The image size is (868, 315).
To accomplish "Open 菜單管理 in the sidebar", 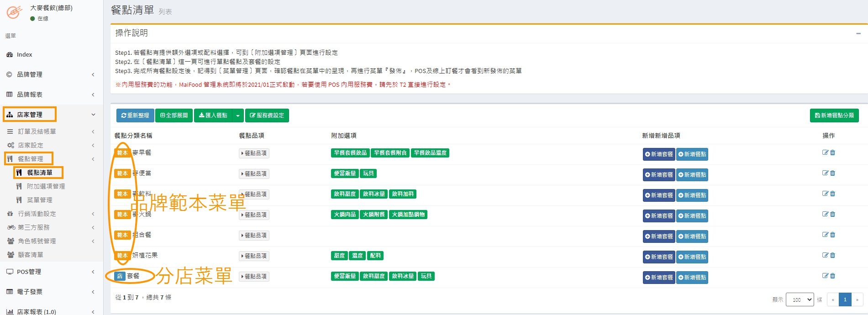I will [39, 200].
